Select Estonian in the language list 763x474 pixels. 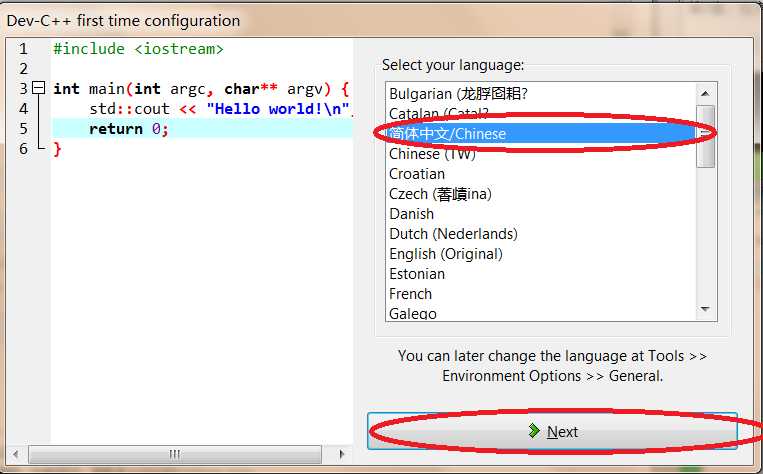click(541, 273)
